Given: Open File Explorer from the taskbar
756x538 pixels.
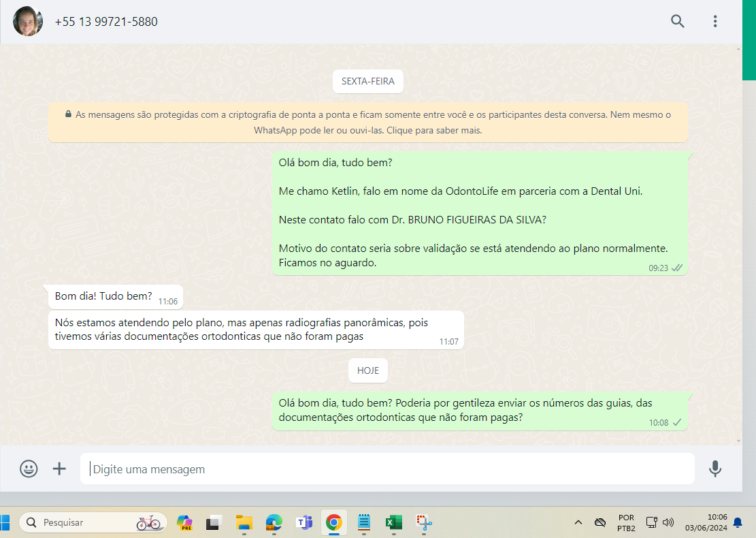Looking at the screenshot, I should tap(244, 522).
